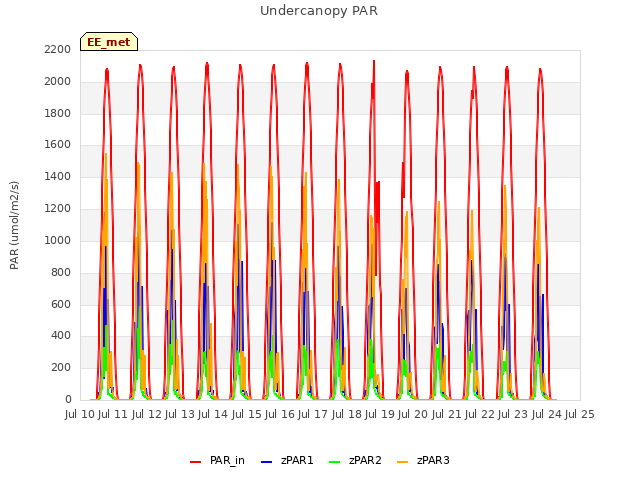Click the orange zPAR3 legend swatch

coord(402,462)
